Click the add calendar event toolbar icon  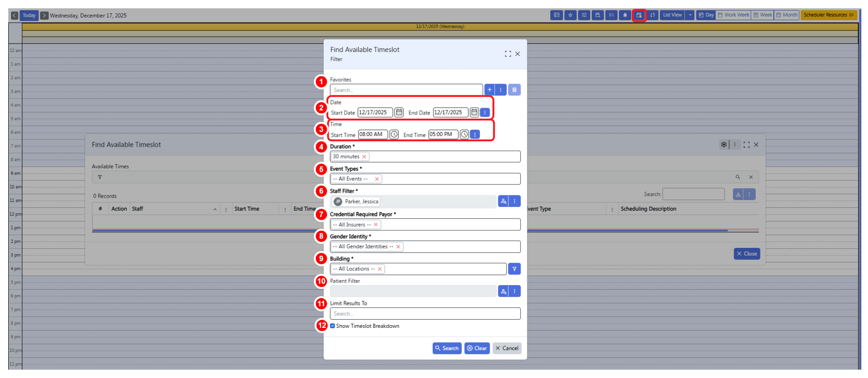(x=598, y=15)
